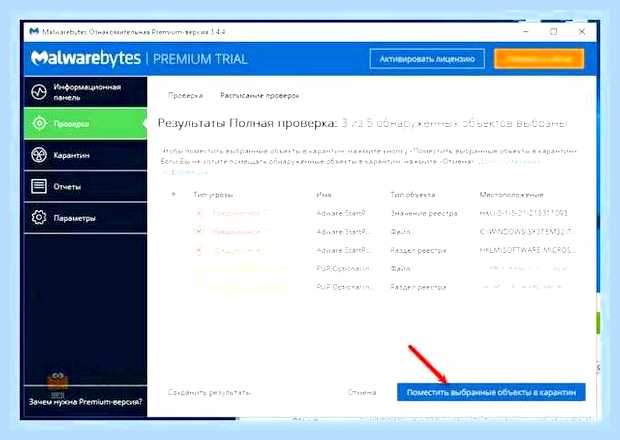Image resolution: width=620 pixels, height=440 pixels.
Task: Toggle the select-all checkbox in the table header
Action: 173,194
